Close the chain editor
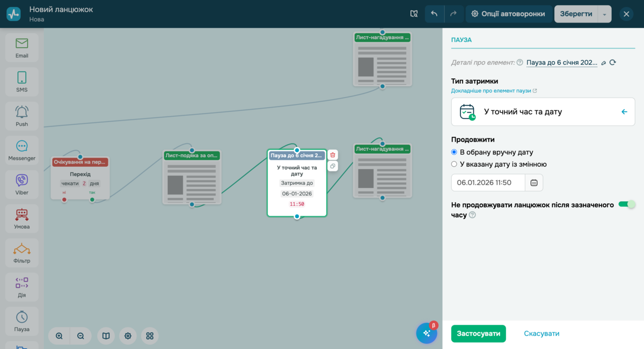 626,14
